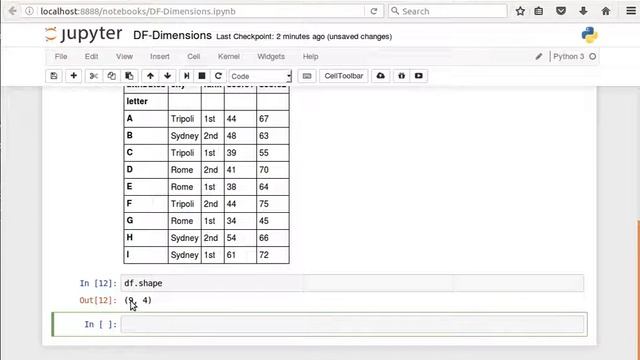
Task: Open the cell type Code dropdown
Action: pyautogui.click(x=260, y=76)
